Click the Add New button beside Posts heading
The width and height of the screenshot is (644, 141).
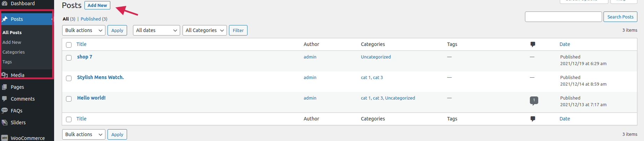click(97, 6)
